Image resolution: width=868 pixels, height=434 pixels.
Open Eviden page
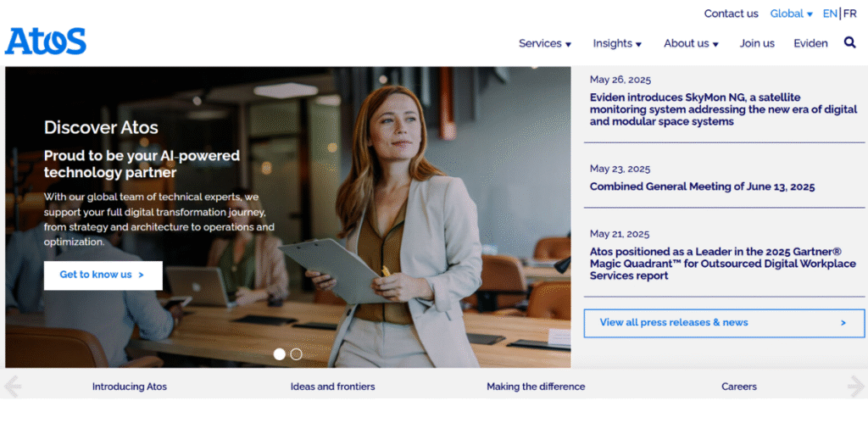tap(810, 43)
